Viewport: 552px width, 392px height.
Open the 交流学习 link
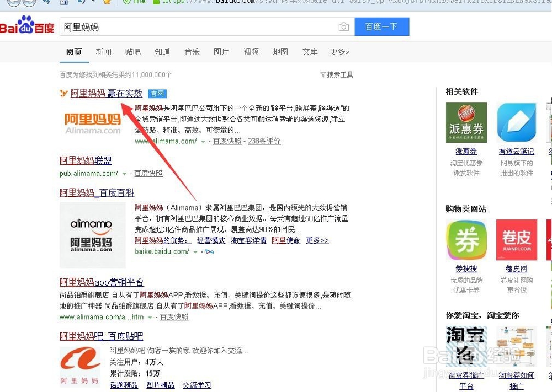pyautogui.click(x=197, y=385)
